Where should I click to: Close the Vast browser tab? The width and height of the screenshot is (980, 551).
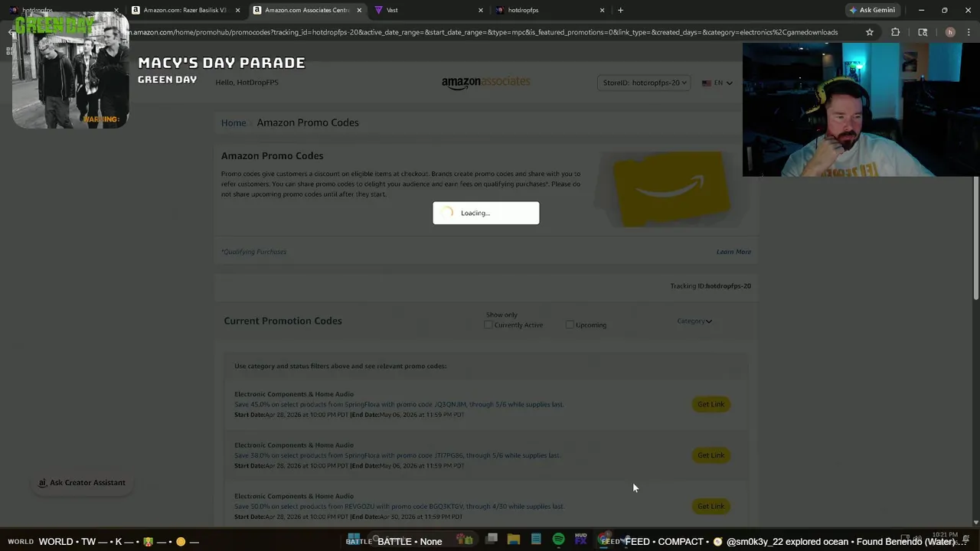pos(481,10)
